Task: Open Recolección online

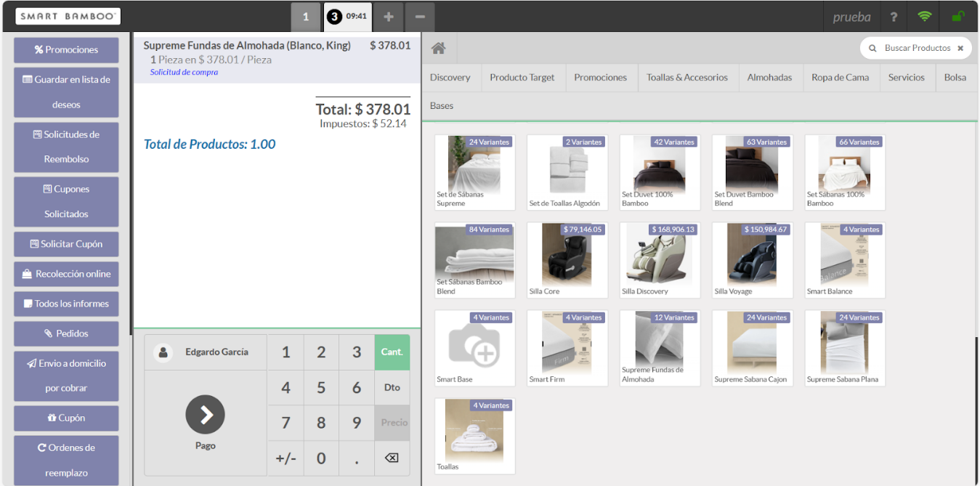Action: 66,274
